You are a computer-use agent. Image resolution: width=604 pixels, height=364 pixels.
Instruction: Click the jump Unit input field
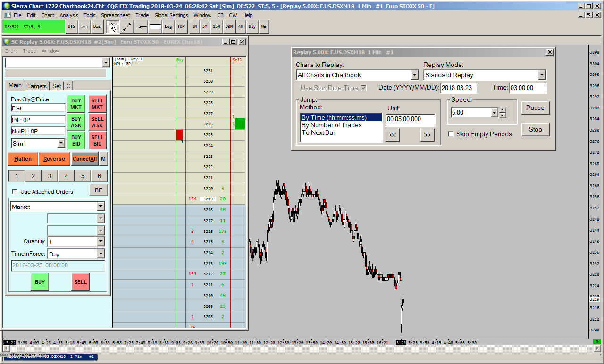[x=411, y=120]
